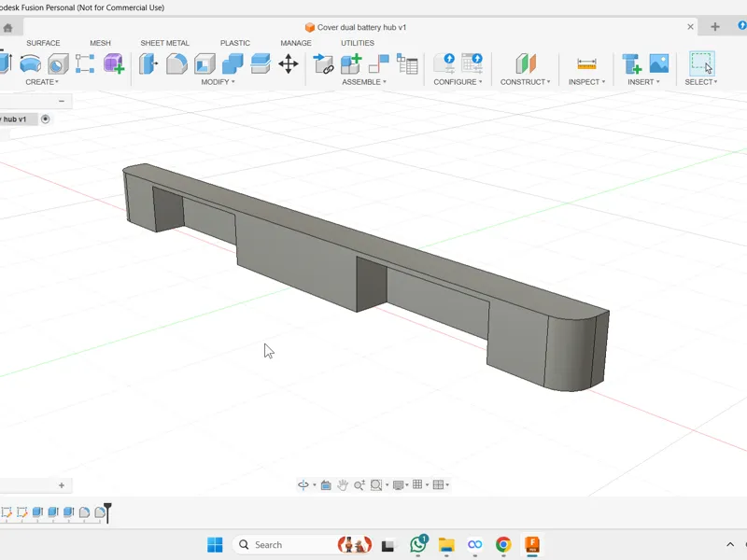Screen dimensions: 747x560
Task: Open a new design tab with plus
Action: 714,27
